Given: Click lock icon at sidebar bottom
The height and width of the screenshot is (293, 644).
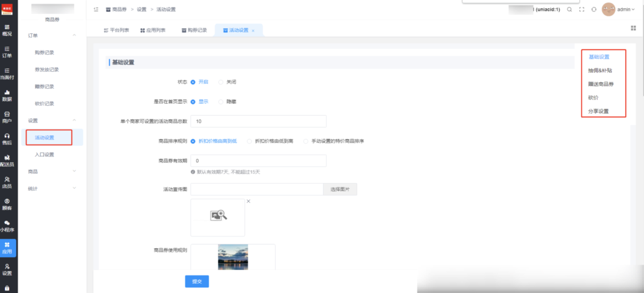Looking at the screenshot, I should [x=7, y=288].
